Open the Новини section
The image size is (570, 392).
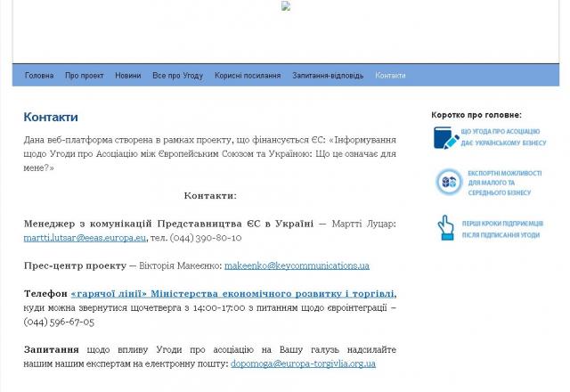tap(127, 76)
